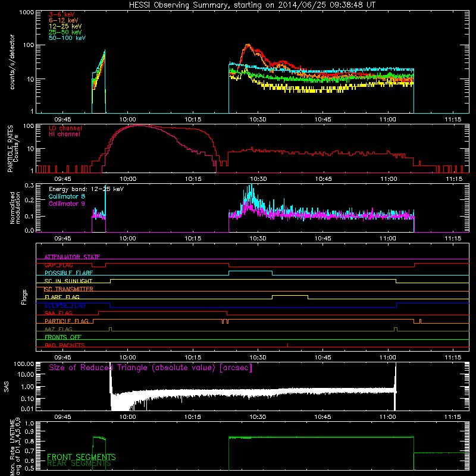
Task: Click the Mon. Rate LIVETIME axis label
Action: coord(15,447)
